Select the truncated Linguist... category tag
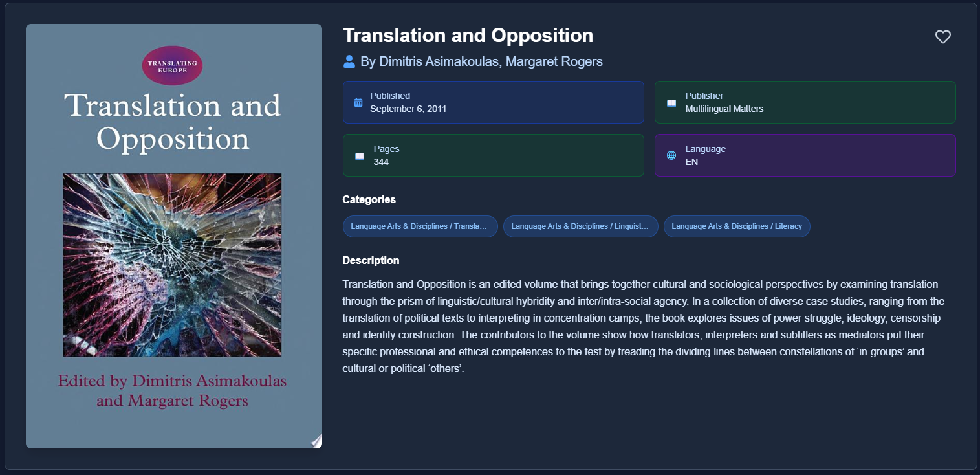Screen dimensions: 980x475 pyautogui.click(x=580, y=226)
